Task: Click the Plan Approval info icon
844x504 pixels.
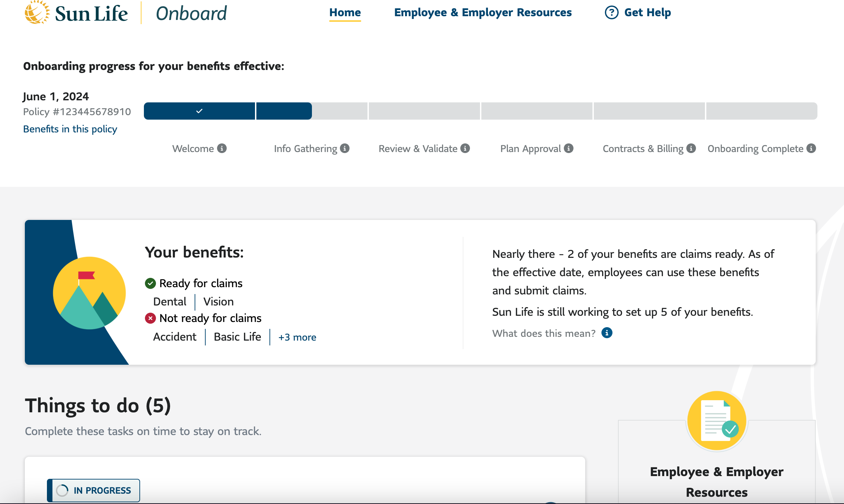Action: click(569, 149)
